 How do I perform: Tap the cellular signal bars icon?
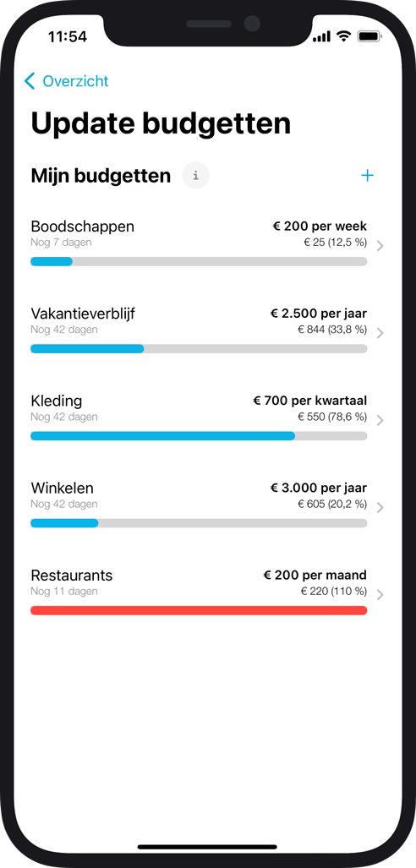(x=321, y=36)
